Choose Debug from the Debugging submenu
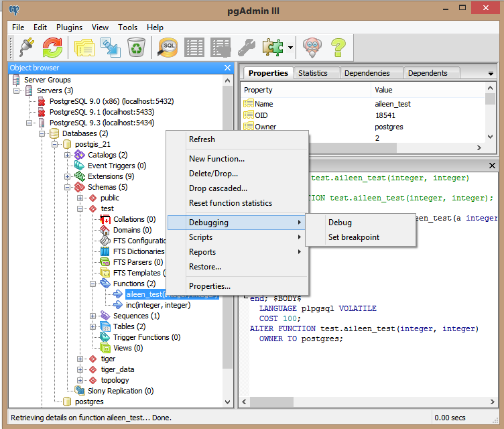Screen dimensions: 504x429 pos(340,223)
